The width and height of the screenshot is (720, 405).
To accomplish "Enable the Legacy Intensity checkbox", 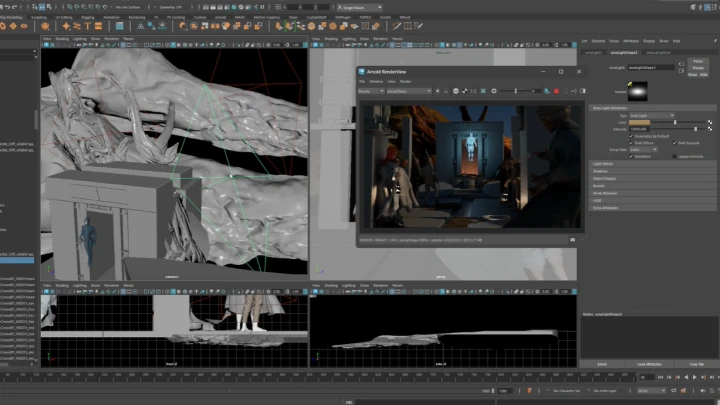I will point(674,157).
